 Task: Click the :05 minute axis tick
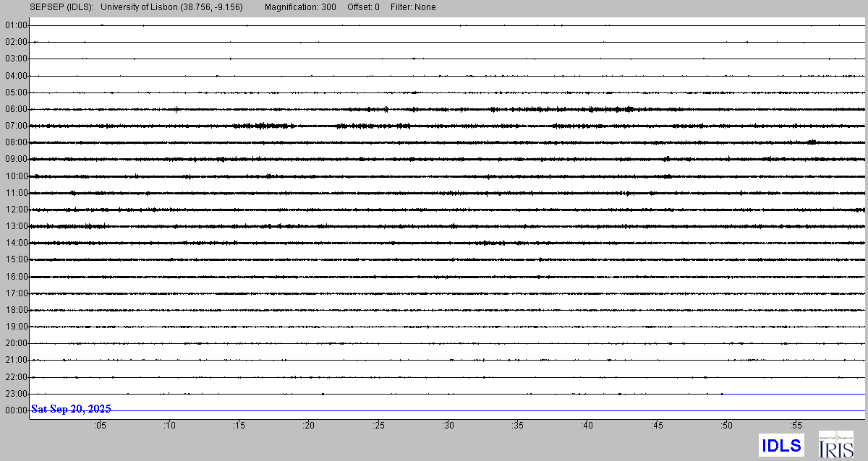pos(99,425)
